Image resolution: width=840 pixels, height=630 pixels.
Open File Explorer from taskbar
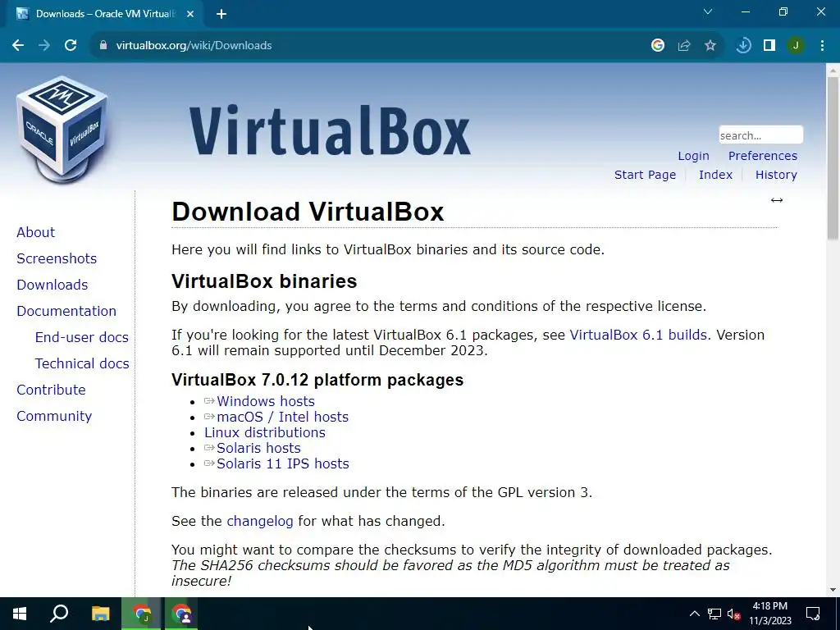100,614
